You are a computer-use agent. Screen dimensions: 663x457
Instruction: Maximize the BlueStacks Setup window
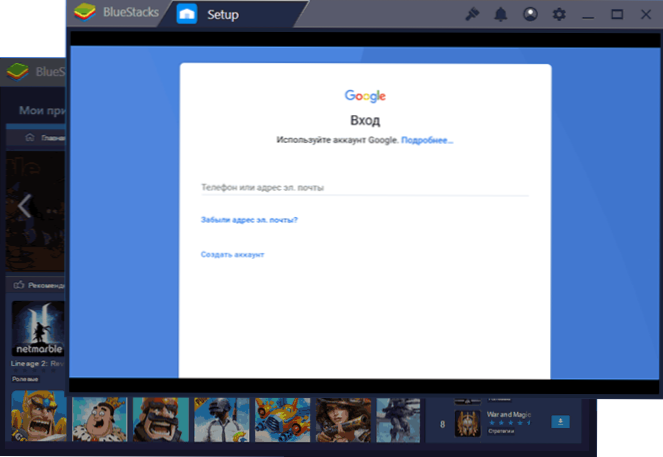617,14
